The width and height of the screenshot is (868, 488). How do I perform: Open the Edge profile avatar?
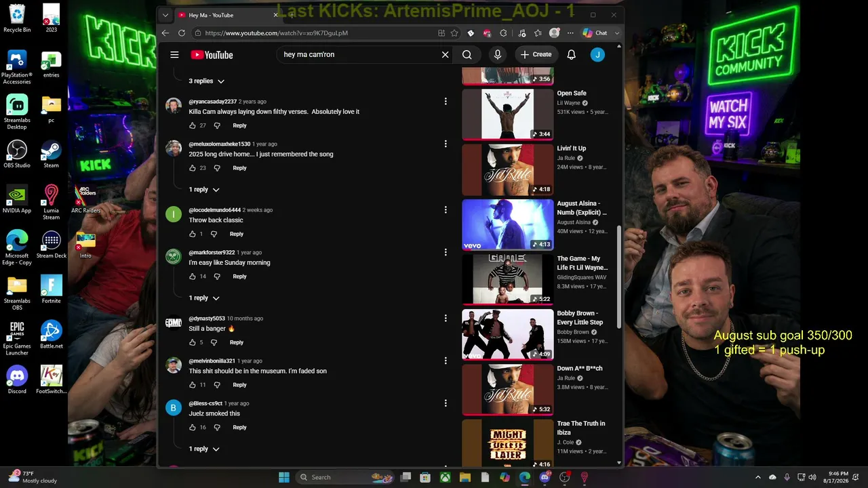pyautogui.click(x=555, y=33)
